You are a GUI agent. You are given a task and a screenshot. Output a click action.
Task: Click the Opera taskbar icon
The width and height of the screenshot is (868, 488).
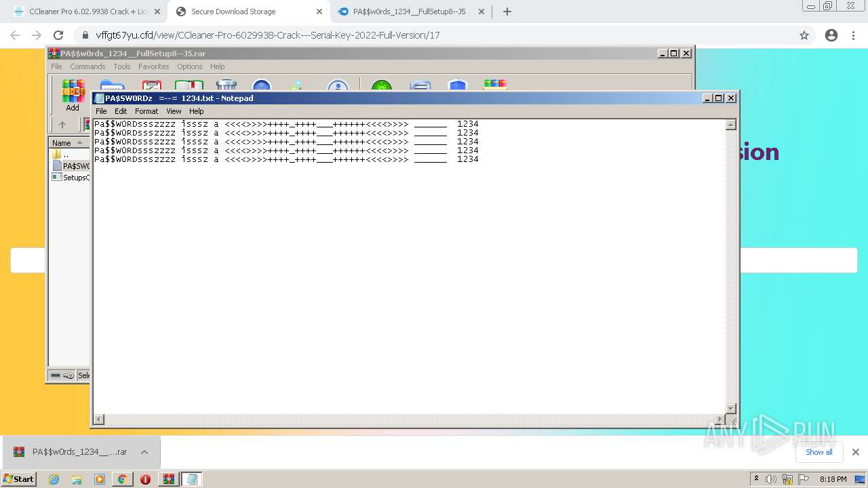tap(145, 479)
